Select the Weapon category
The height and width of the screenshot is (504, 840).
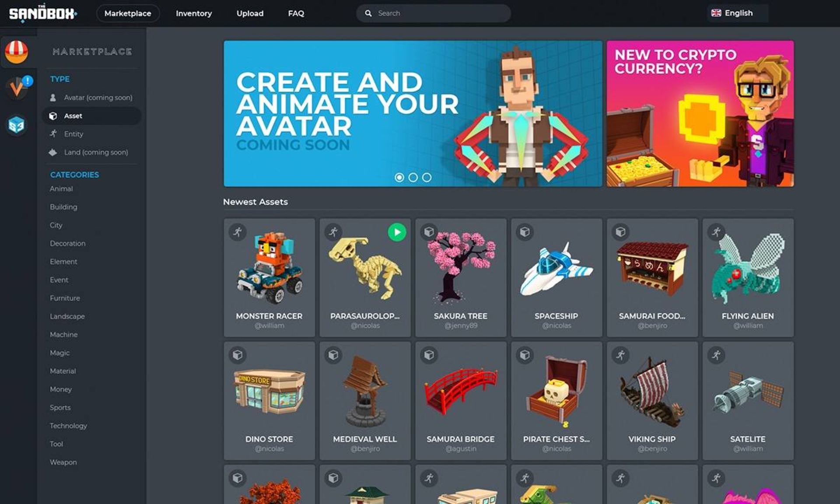click(x=63, y=462)
